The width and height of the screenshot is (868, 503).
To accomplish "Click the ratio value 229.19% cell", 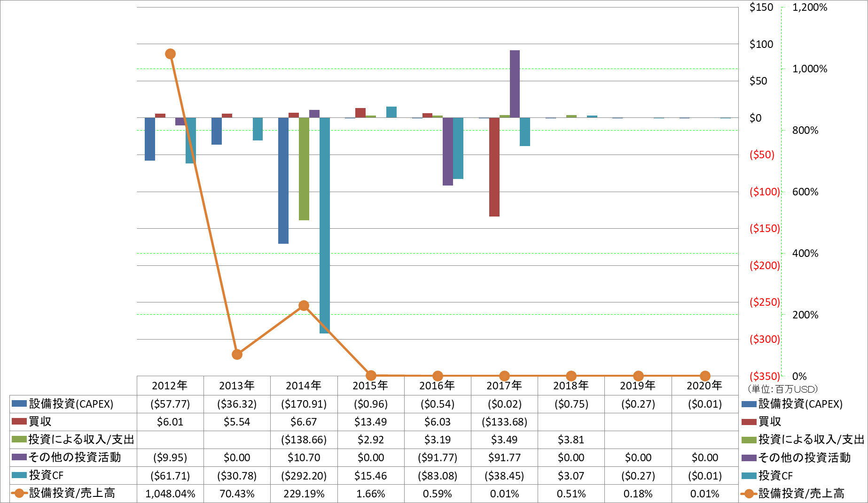I will click(304, 494).
